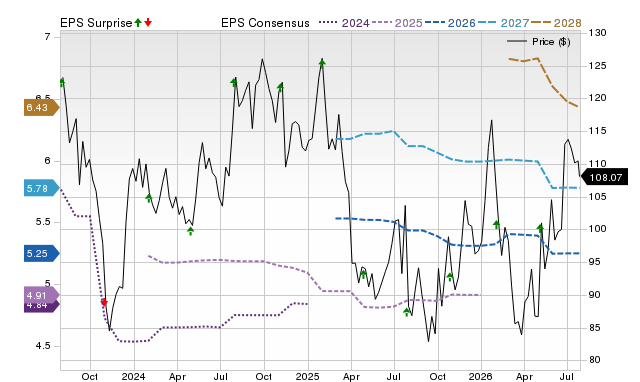The image size is (640, 382).
Task: Click the green up arrow in the EPS Surprise legend
Action: [138, 23]
